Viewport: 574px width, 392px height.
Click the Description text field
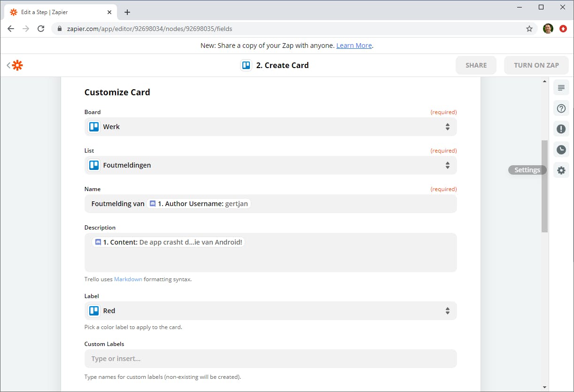coord(270,258)
